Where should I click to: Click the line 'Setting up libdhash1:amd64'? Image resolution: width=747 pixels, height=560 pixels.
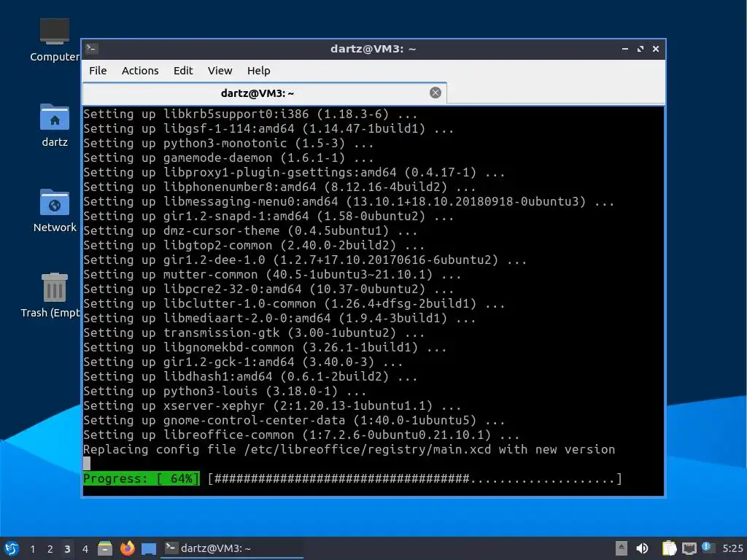(250, 377)
